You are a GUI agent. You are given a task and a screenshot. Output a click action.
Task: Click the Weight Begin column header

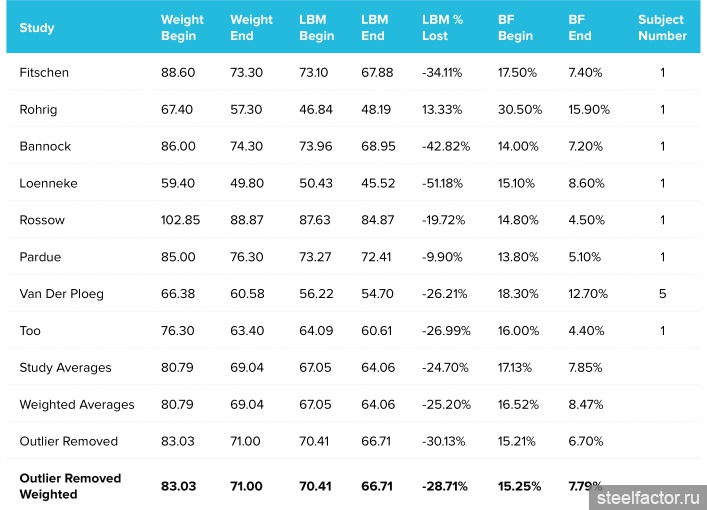(x=182, y=27)
